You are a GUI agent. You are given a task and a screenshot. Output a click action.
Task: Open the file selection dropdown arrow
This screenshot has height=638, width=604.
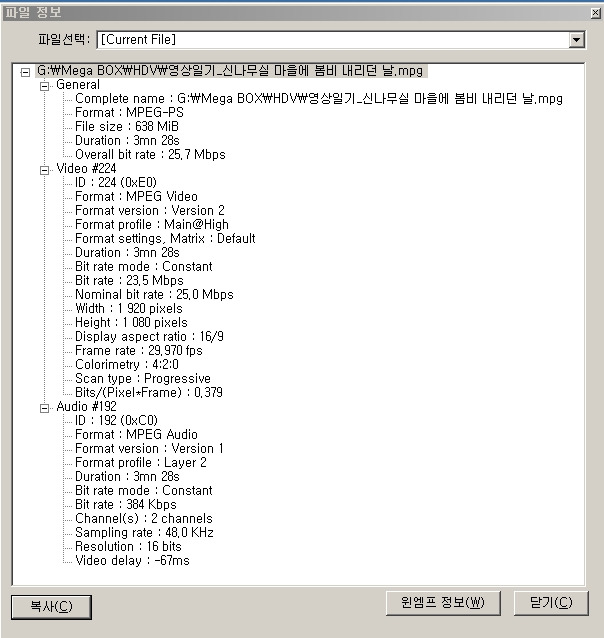(x=576, y=40)
